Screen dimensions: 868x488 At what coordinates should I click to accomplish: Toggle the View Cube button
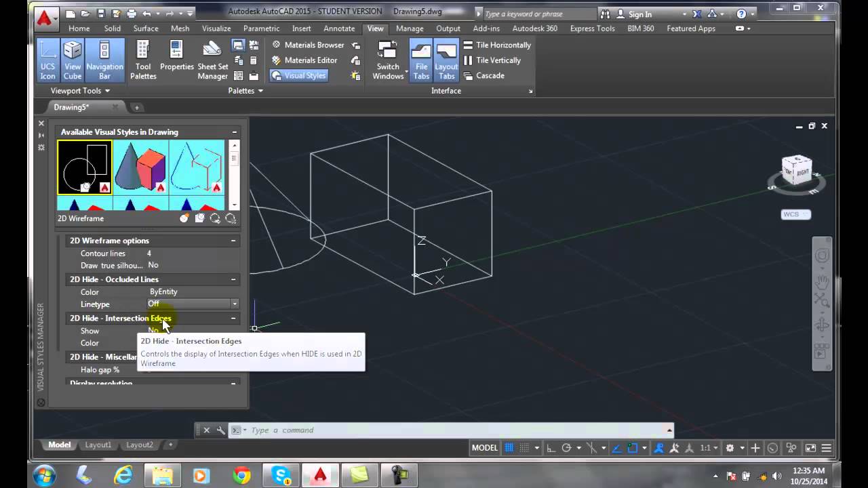73,60
